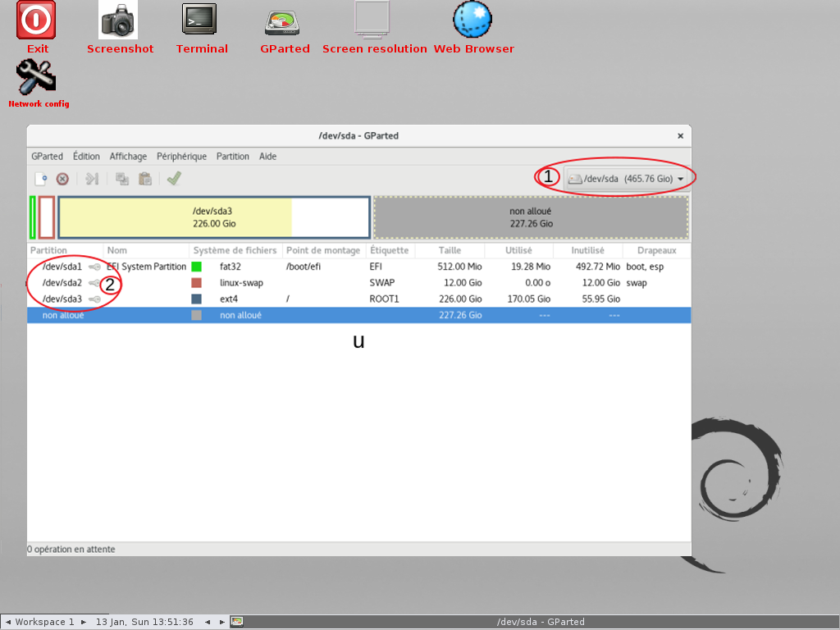
Task: Click the 226.00 Gio size cell in the table
Action: click(460, 299)
